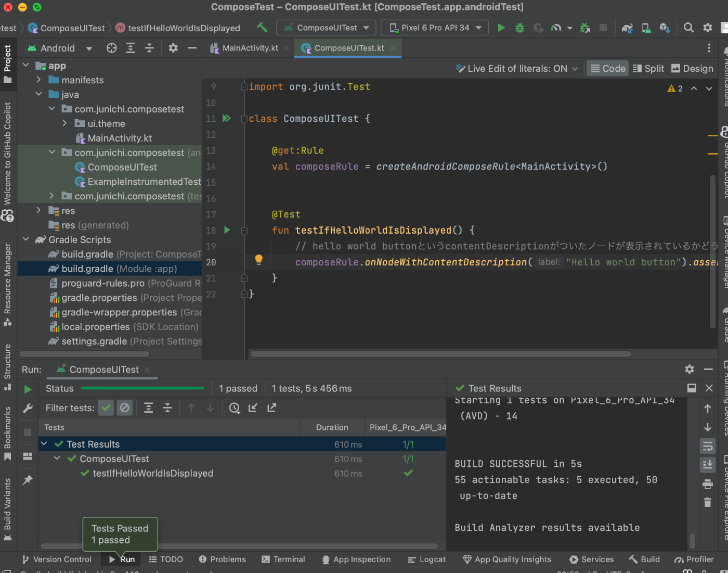Image resolution: width=728 pixels, height=573 pixels.
Task: Open Project panel options gear
Action: [x=173, y=48]
